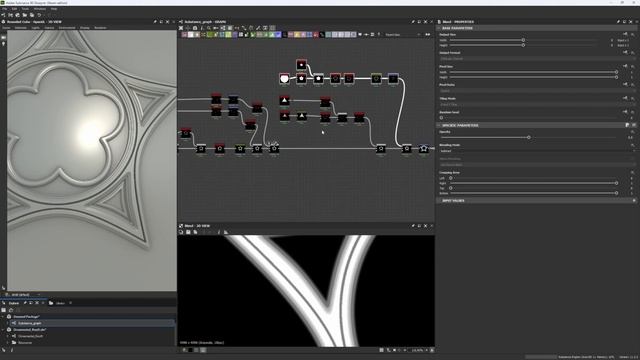Image resolution: width=640 pixels, height=360 pixels.
Task: Select the final star node at graph right
Action: click(424, 149)
